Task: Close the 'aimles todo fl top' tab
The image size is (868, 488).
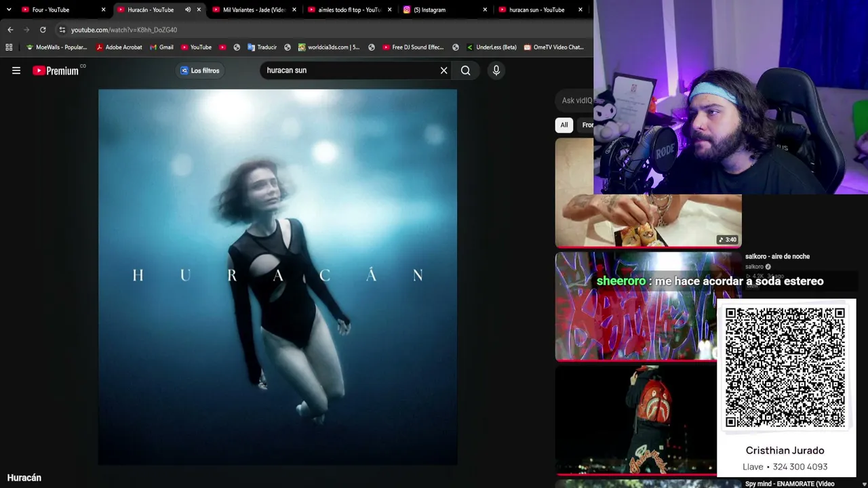Action: pos(389,9)
